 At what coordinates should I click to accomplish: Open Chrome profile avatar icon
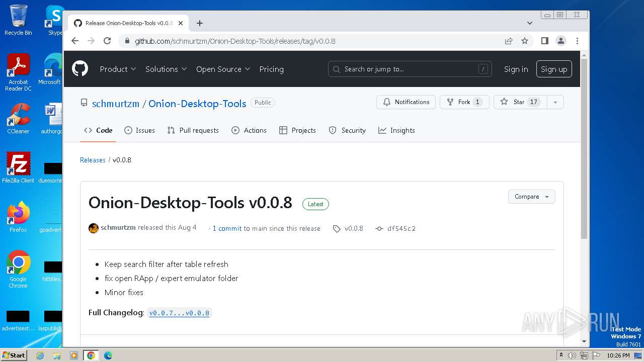click(x=561, y=41)
